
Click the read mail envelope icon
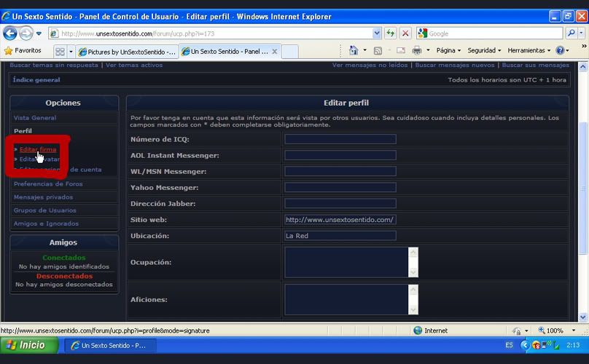[401, 50]
